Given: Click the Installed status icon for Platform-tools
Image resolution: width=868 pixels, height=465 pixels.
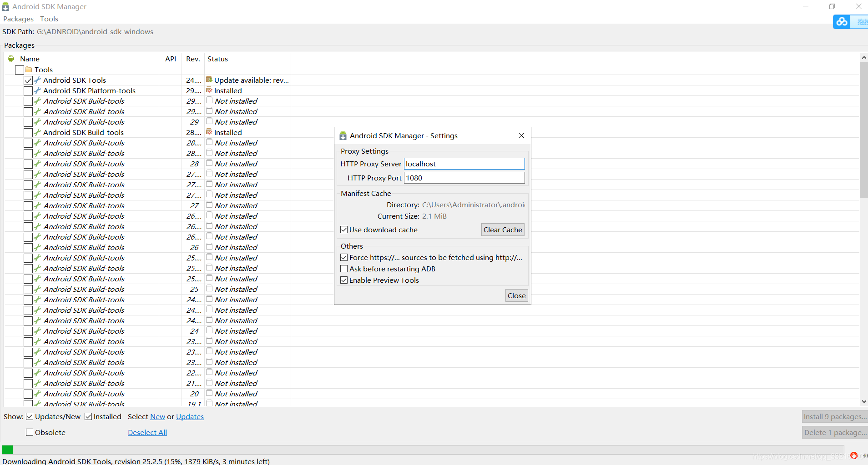Looking at the screenshot, I should pyautogui.click(x=209, y=90).
